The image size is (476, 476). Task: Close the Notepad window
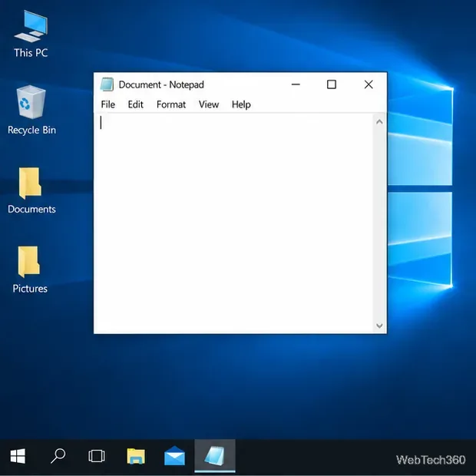coord(369,84)
